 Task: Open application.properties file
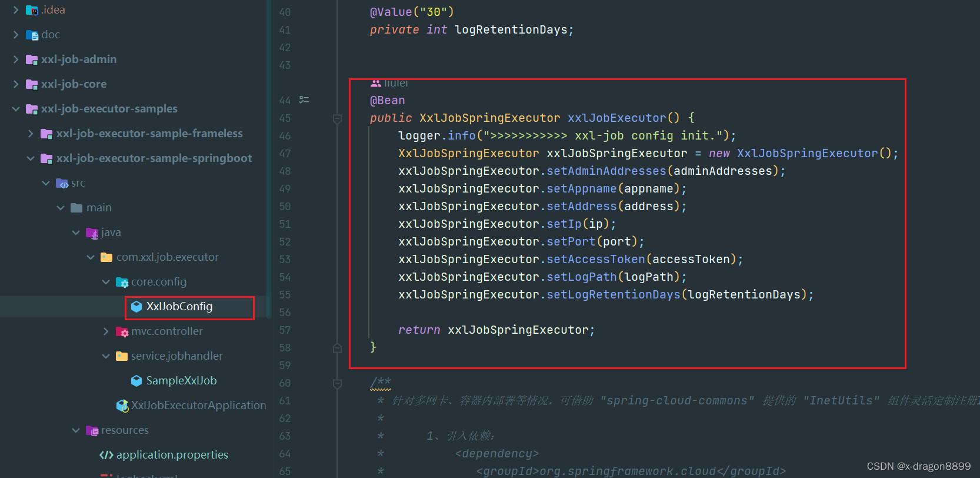click(172, 455)
